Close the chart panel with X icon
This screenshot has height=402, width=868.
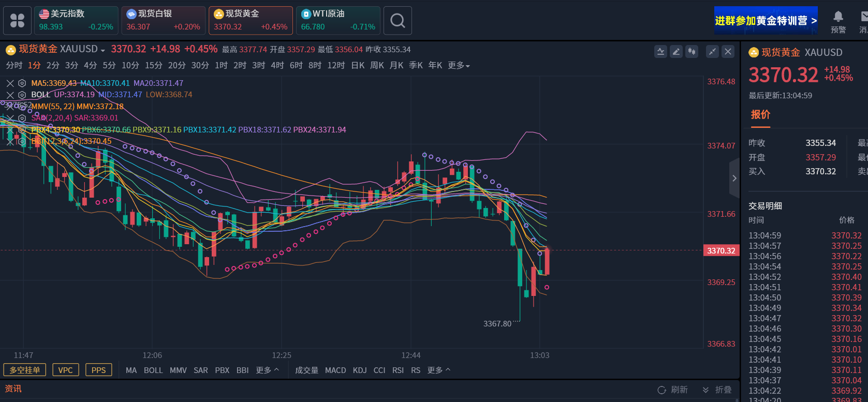pyautogui.click(x=728, y=52)
